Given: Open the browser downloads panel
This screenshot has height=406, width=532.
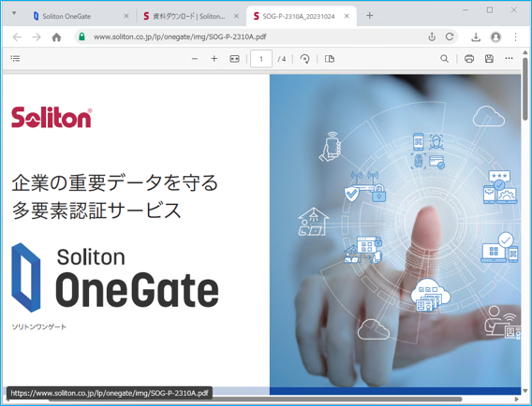Looking at the screenshot, I should (476, 36).
